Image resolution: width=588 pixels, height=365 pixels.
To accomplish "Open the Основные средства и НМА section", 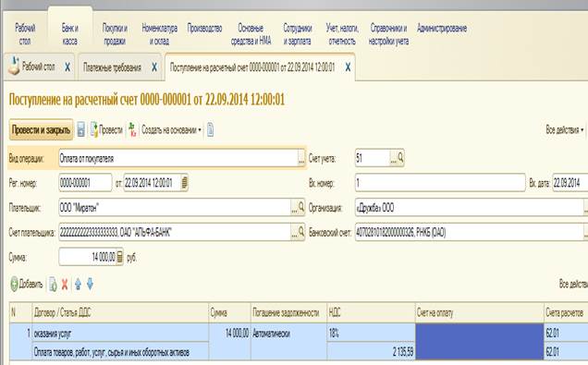I will pyautogui.click(x=251, y=34).
